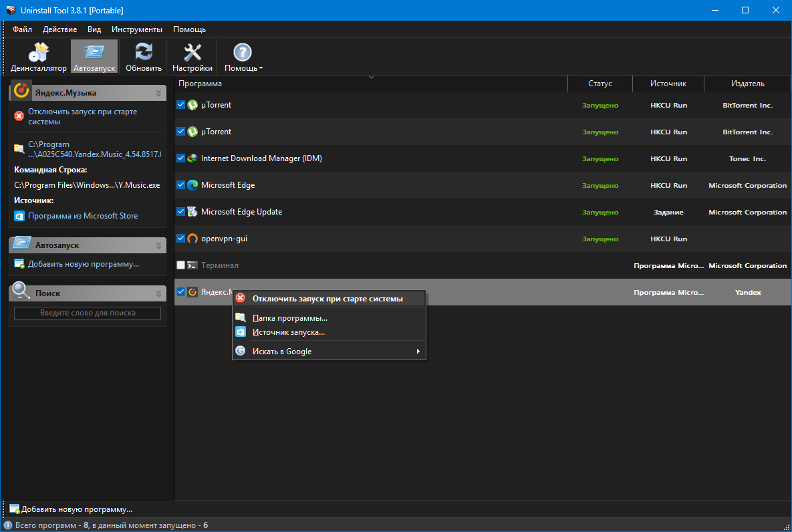Sort by the Статус column header
This screenshot has width=792, height=532.
(x=600, y=84)
